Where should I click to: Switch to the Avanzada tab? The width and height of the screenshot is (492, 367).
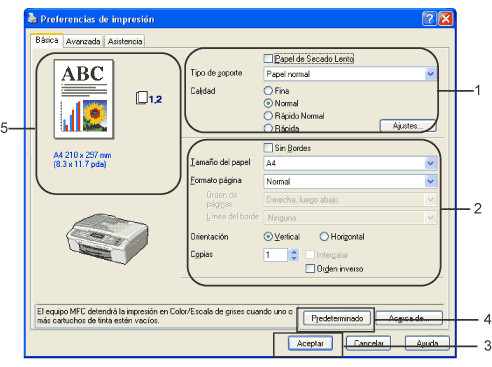pyautogui.click(x=83, y=41)
